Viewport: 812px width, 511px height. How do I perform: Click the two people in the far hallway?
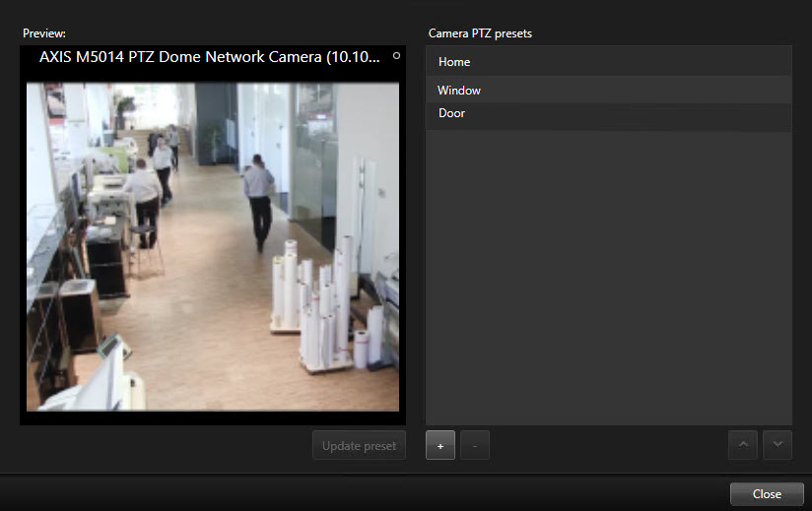click(166, 151)
